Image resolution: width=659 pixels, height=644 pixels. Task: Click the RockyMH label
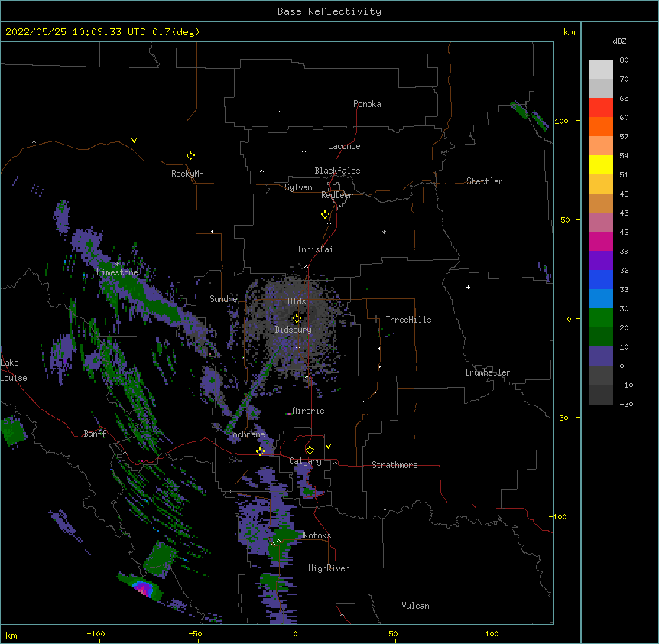point(187,174)
